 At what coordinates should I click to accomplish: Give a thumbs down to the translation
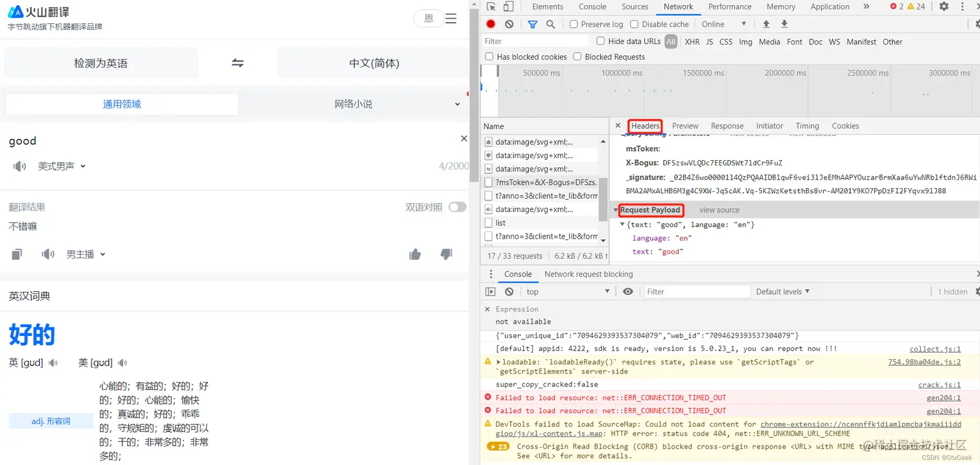446,254
